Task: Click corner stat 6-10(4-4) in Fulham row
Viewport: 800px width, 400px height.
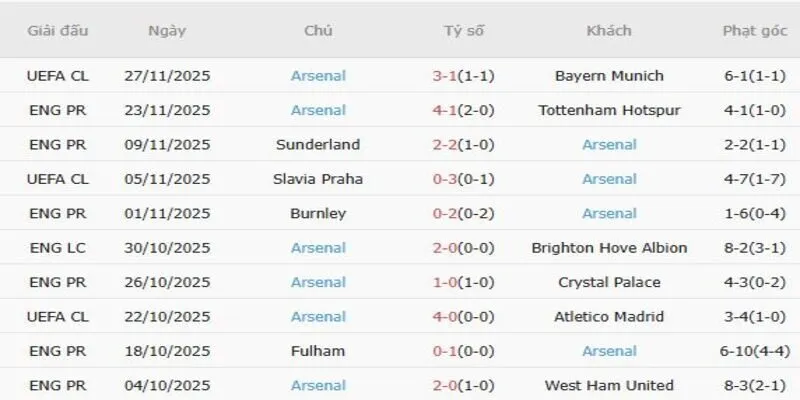Action: pos(755,351)
